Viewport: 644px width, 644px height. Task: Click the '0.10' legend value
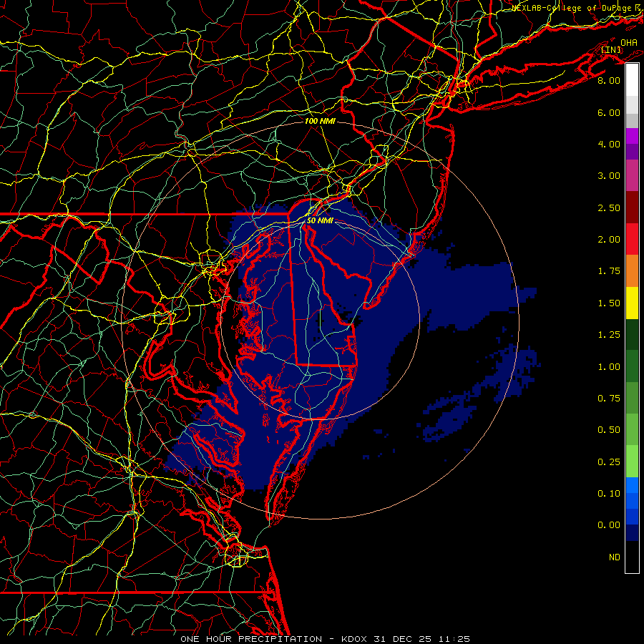[x=609, y=494]
